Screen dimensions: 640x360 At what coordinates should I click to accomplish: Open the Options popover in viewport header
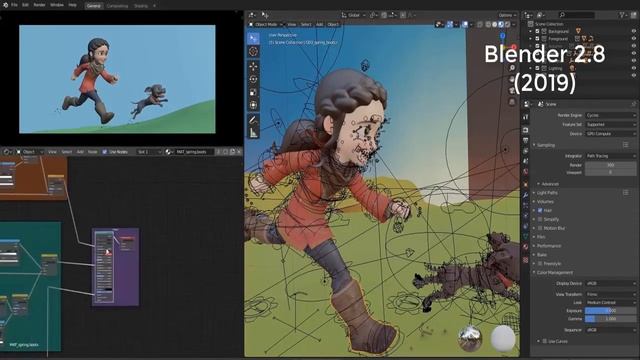click(507, 15)
